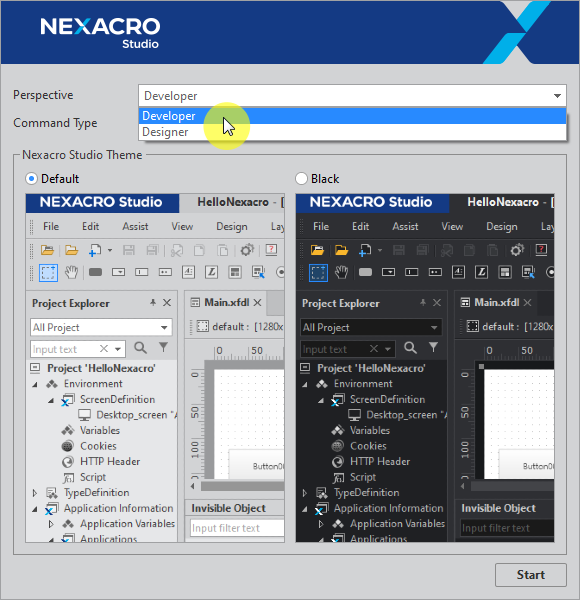Choose Designer in the Perspective list

click(x=352, y=132)
